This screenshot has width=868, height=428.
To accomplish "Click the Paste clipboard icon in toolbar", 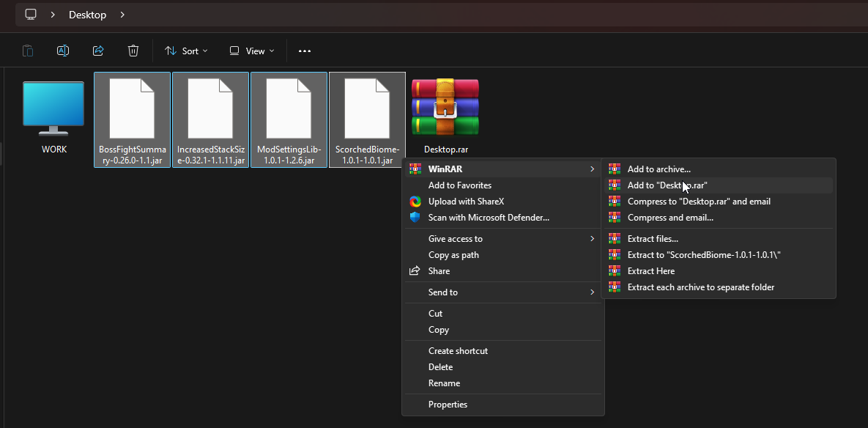I will point(28,51).
